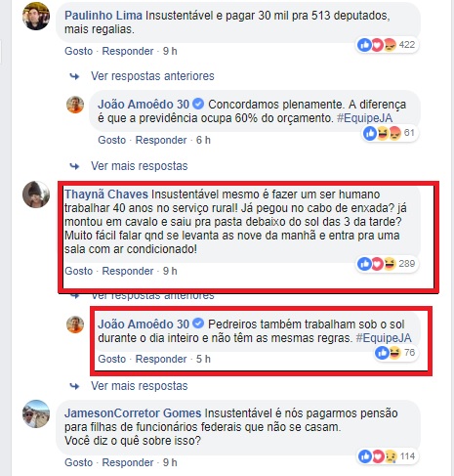Screen dimensions: 454x476
Task: Reply to Thaynã Chaves' comment via Responder
Action: click(128, 271)
